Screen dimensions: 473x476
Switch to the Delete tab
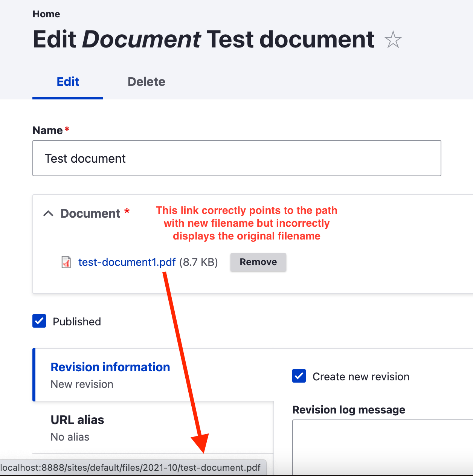tap(146, 81)
